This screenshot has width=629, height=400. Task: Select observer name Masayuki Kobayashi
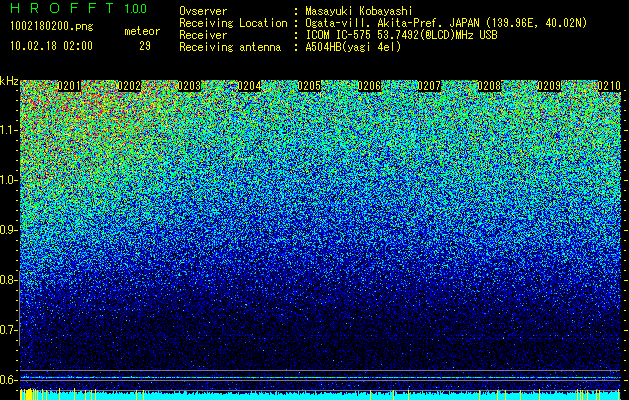point(359,11)
